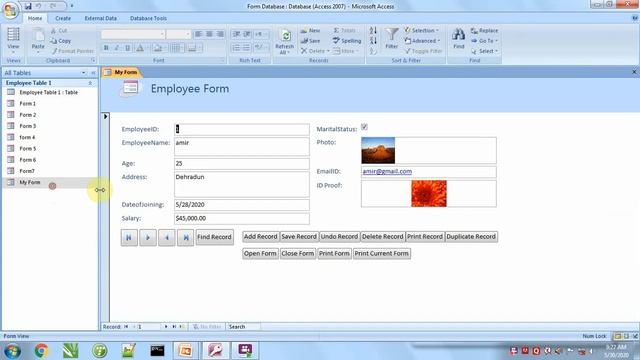Toggle the Underline formatting button
This screenshot has width=640, height=360.
point(128,48)
